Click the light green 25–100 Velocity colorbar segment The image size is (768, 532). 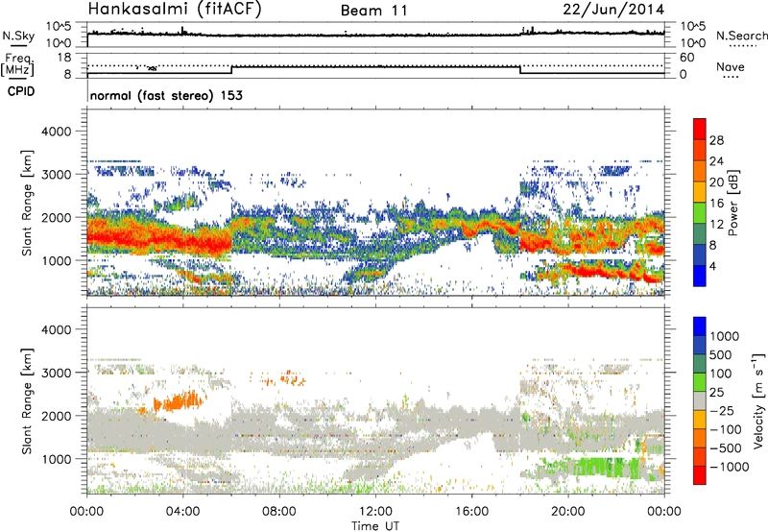[700, 382]
